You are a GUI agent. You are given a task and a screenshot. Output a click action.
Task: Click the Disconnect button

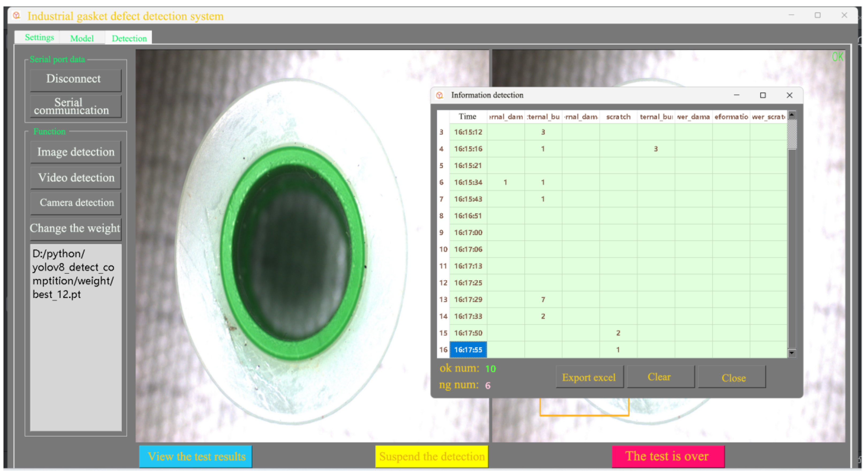click(x=75, y=79)
